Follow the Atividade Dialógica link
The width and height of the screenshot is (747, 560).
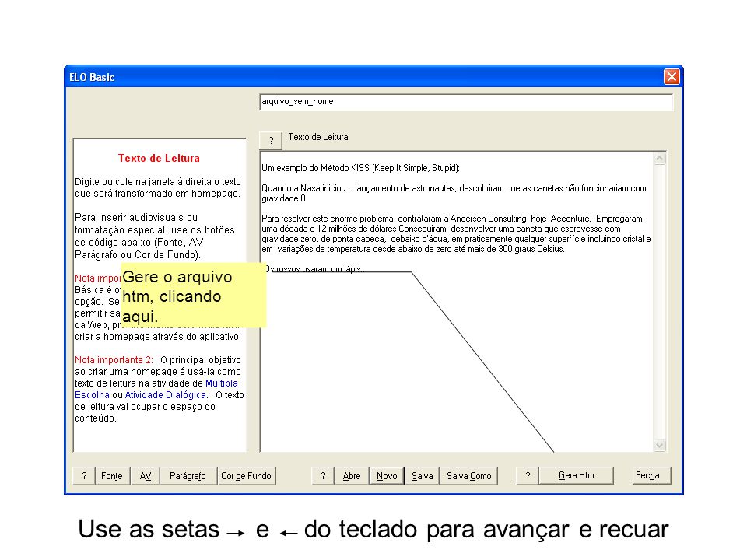165,395
